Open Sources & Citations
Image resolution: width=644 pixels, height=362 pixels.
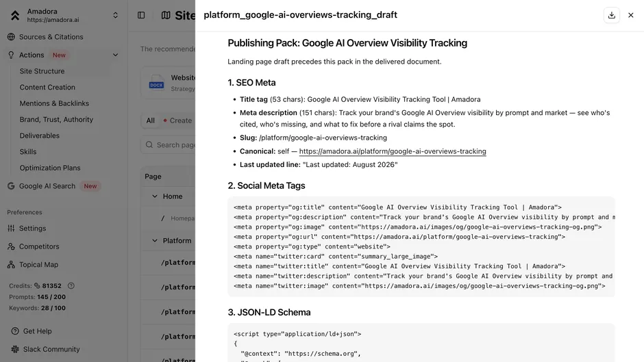coord(51,37)
